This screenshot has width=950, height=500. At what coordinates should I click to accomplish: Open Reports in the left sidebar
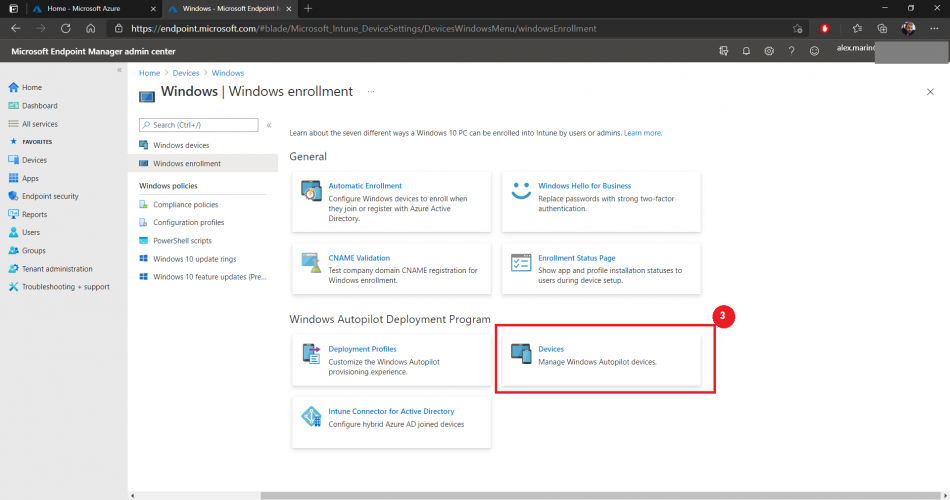(27, 214)
